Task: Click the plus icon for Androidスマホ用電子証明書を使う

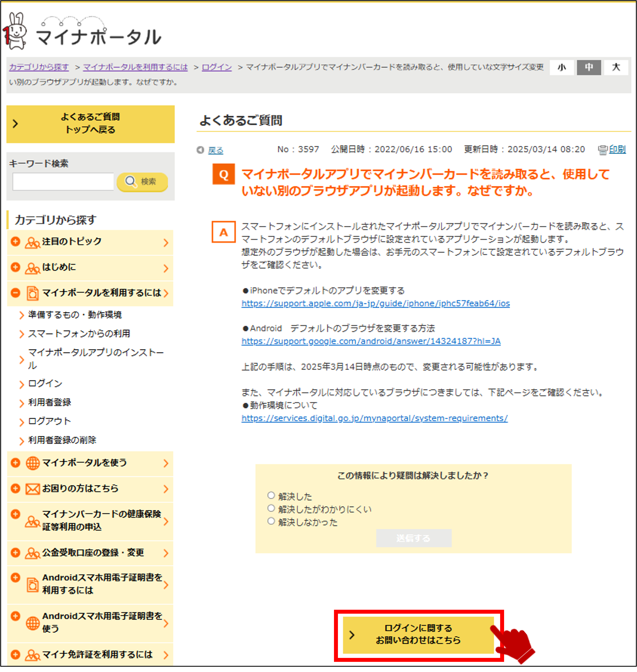Action: (15, 616)
